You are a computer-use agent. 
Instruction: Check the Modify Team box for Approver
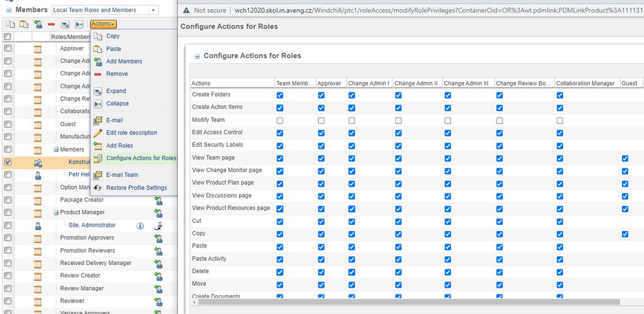point(321,120)
